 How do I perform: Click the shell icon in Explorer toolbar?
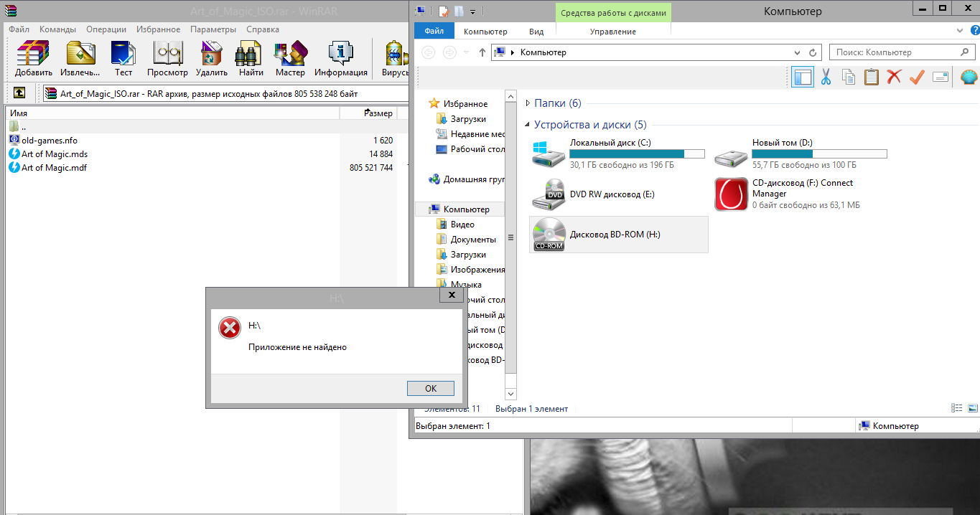pos(969,77)
